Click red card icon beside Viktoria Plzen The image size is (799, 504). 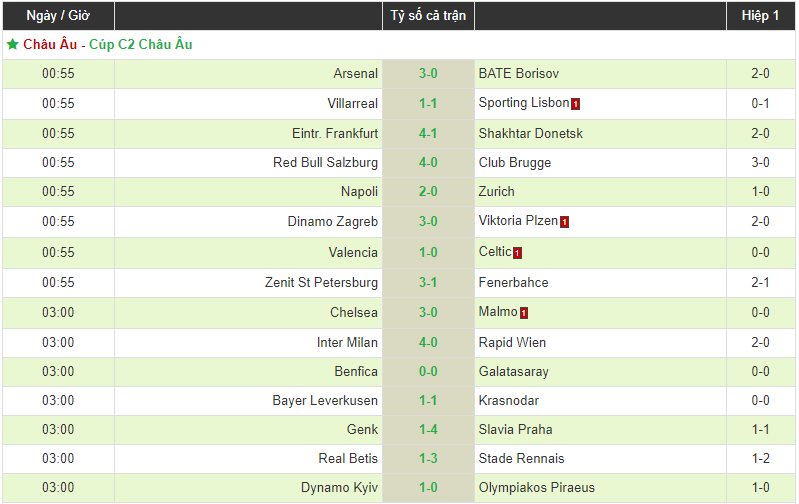click(564, 222)
